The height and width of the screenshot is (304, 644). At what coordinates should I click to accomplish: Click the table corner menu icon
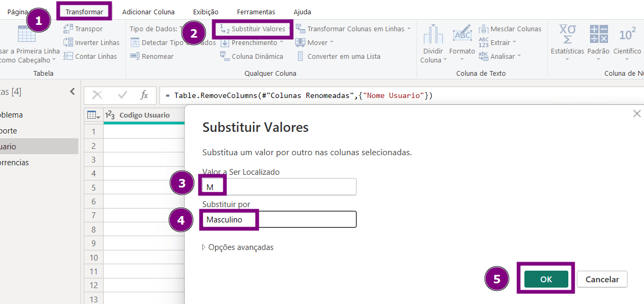(93, 115)
